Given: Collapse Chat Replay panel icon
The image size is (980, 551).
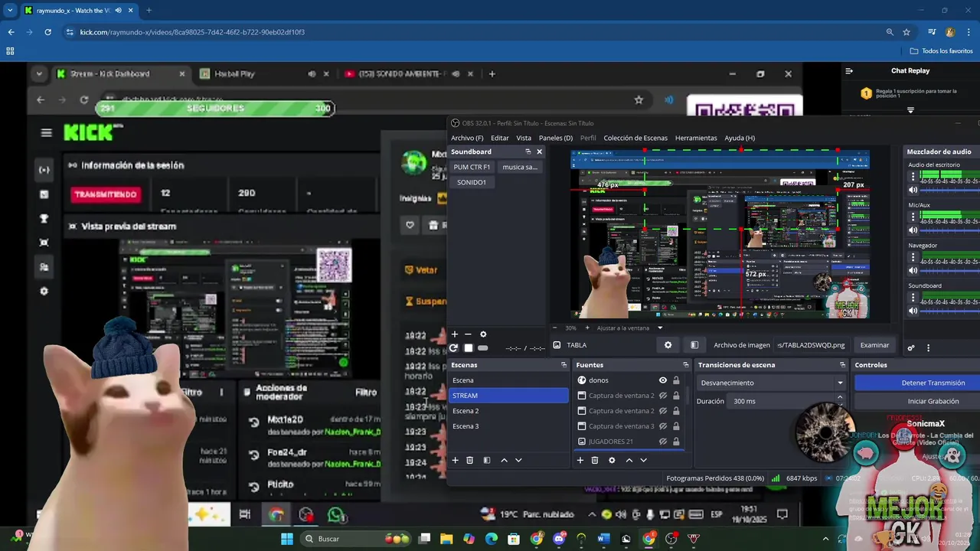Looking at the screenshot, I should (849, 71).
